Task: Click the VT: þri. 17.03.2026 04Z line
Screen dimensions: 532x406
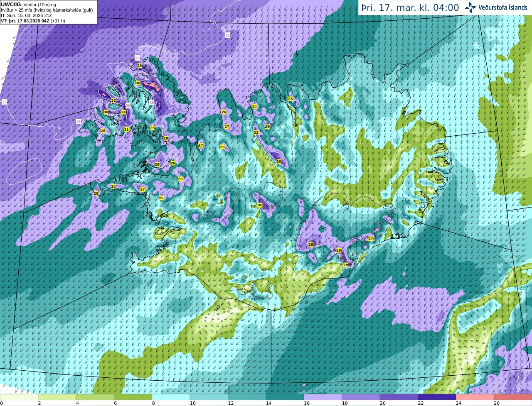Action: [x=33, y=20]
